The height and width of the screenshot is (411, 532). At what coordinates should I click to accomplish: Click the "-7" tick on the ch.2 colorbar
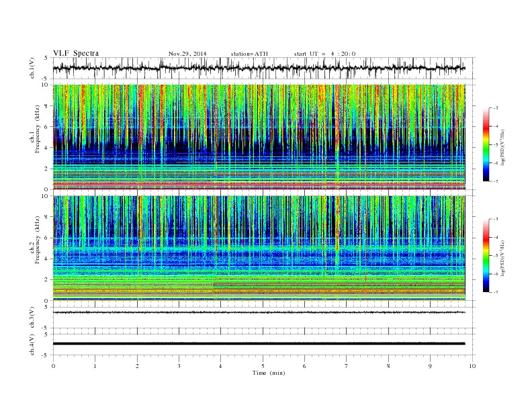(x=496, y=292)
